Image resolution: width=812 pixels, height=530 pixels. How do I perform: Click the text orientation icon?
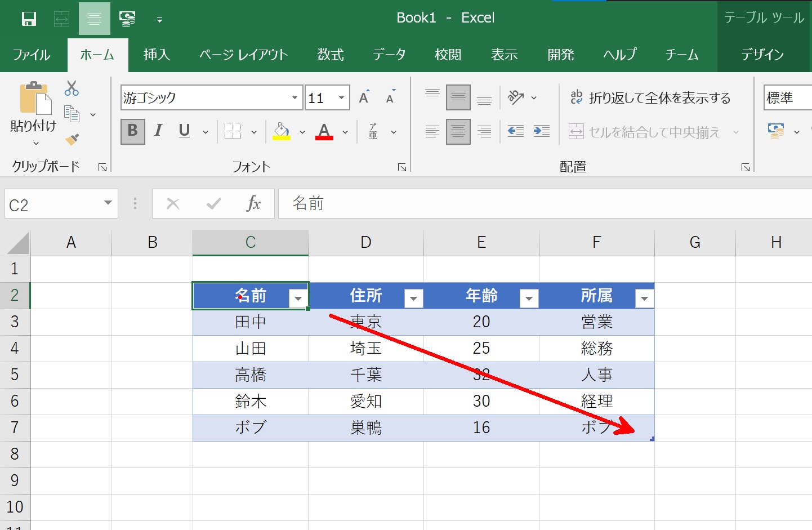516,97
